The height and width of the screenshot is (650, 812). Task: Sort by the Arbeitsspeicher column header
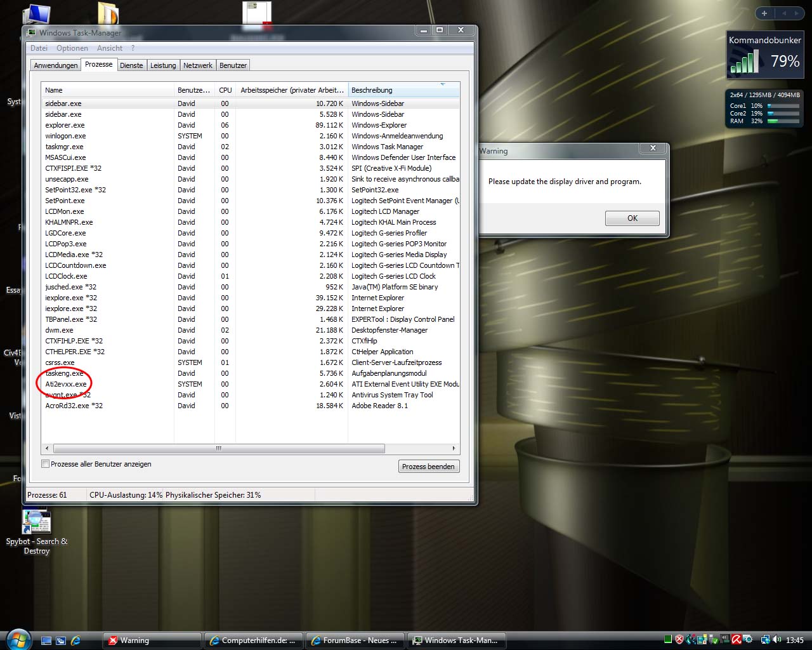(292, 90)
